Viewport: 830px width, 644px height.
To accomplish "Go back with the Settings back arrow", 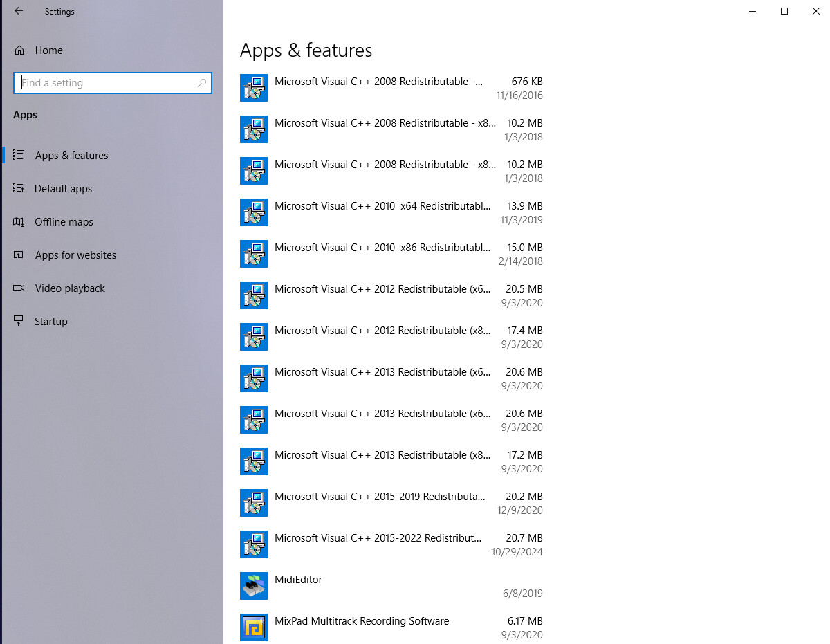I will (x=19, y=11).
